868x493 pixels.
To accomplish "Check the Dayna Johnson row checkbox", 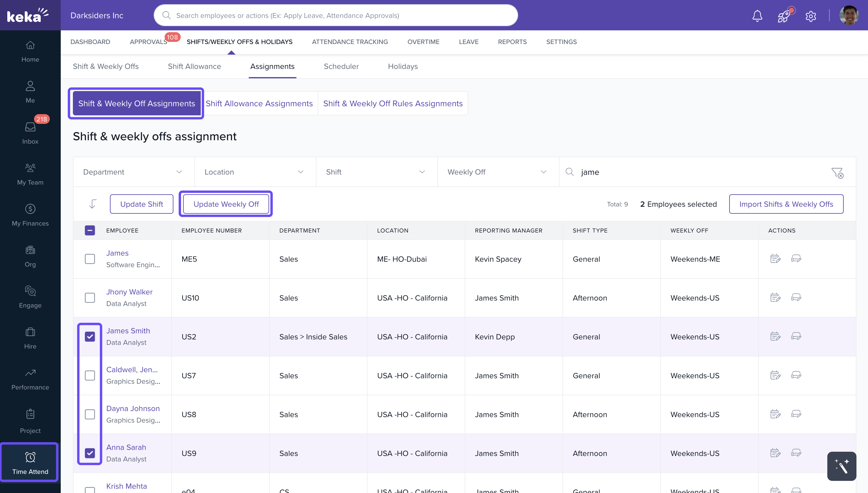I will tap(90, 414).
